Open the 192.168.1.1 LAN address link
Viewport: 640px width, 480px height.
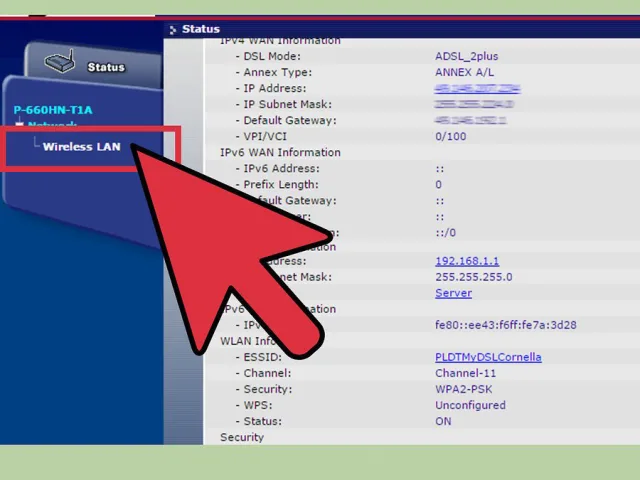(467, 261)
